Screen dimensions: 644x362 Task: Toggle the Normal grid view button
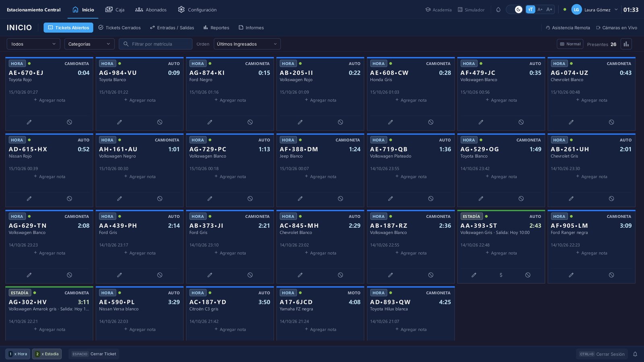click(x=570, y=44)
